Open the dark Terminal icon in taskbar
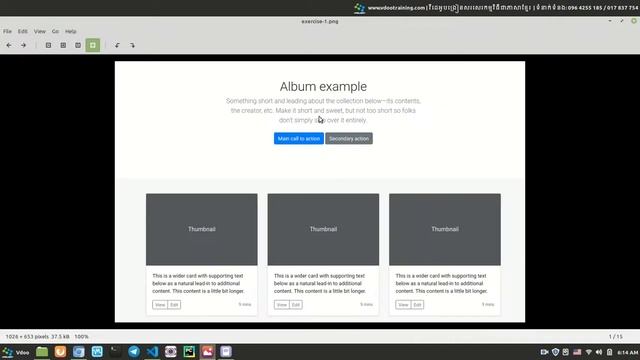The image size is (640, 360). (x=116, y=352)
